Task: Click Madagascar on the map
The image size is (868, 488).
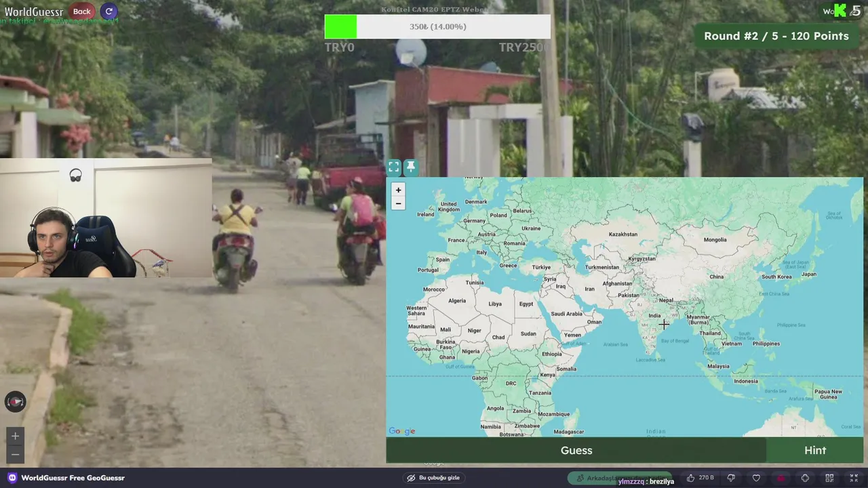Action: tap(568, 432)
